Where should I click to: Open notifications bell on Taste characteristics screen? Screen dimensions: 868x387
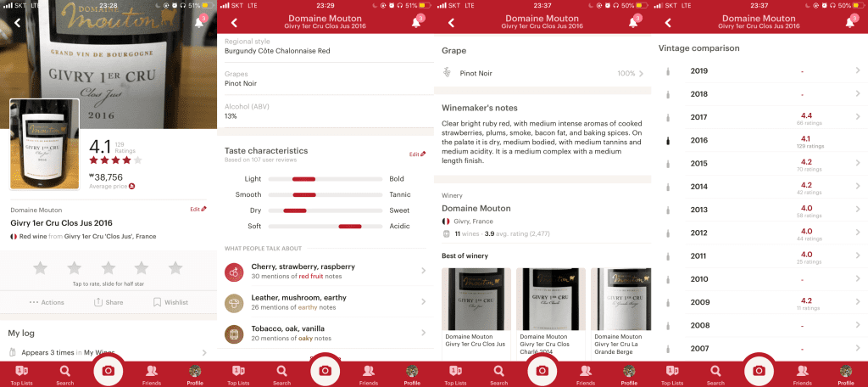click(416, 22)
